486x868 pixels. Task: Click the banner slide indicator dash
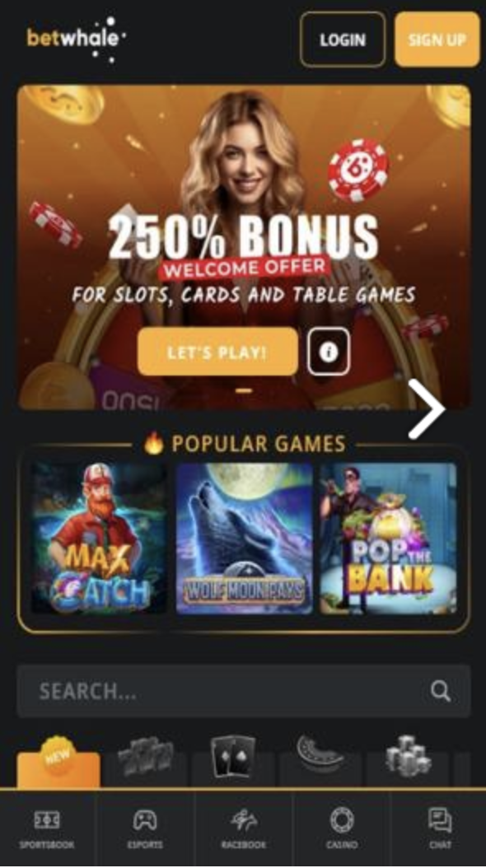[x=244, y=391]
